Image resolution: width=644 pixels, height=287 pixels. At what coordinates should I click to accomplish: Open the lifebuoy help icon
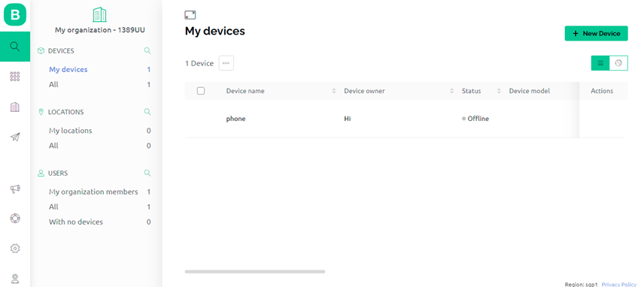tap(15, 219)
